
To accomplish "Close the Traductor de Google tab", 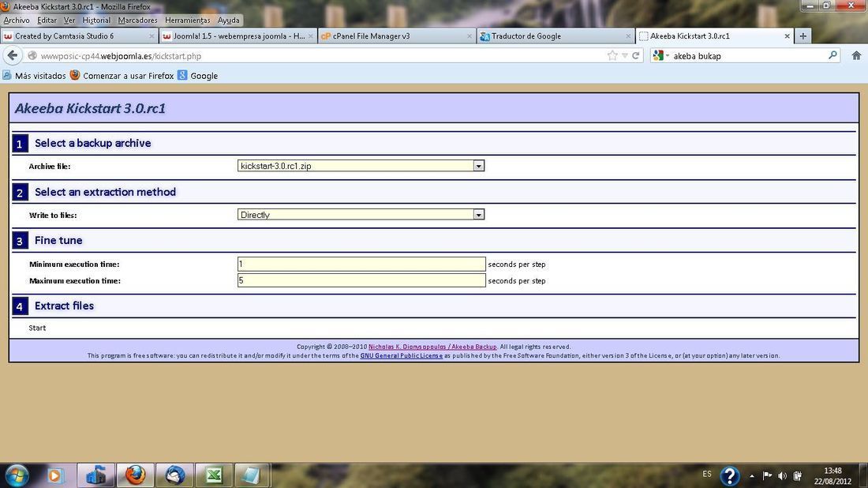I will coord(628,36).
